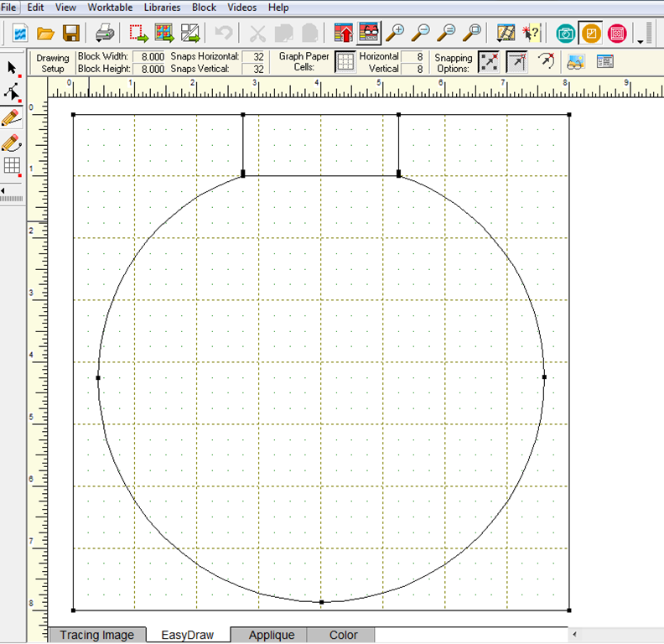Switch to the Tracing Image tab
Screen dimensions: 664x644
click(97, 635)
